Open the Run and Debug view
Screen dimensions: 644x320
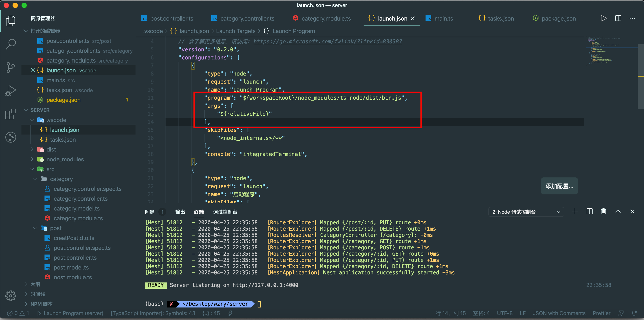(11, 91)
